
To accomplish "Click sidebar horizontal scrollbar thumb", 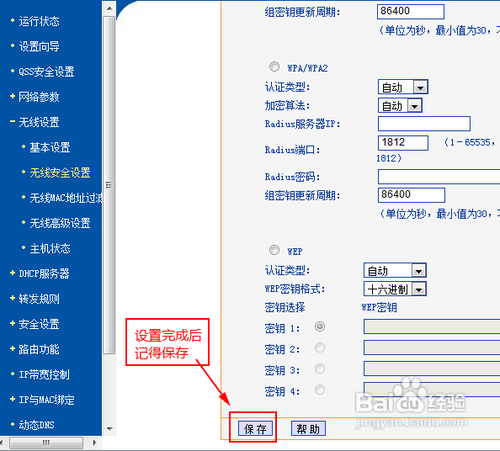I will [46, 443].
